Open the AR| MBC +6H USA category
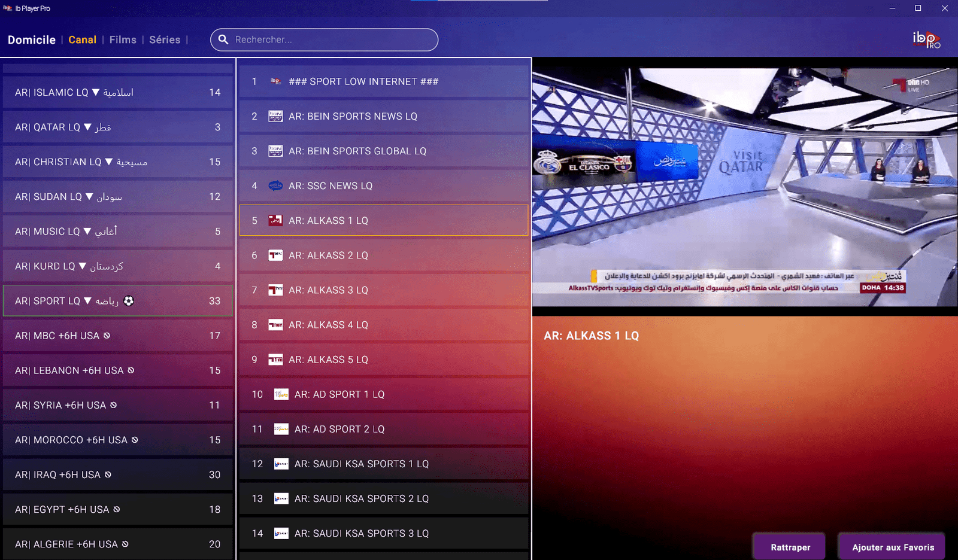 click(118, 336)
